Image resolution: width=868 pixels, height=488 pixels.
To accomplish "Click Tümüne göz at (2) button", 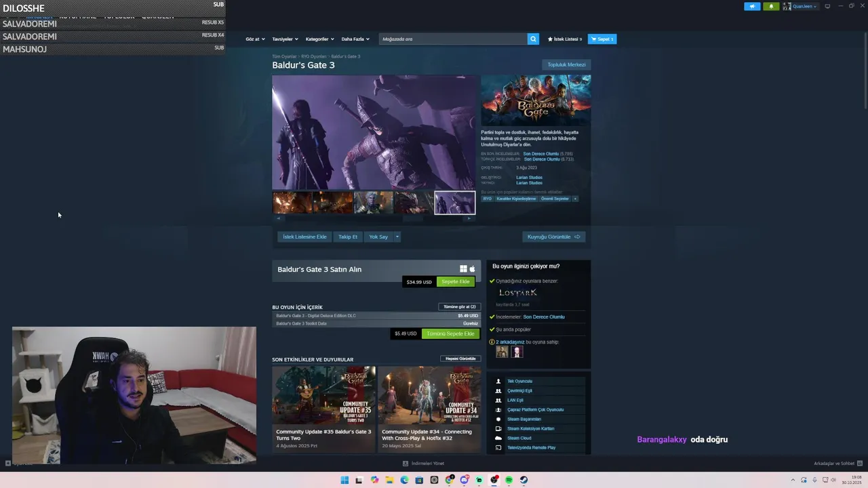I will (x=460, y=306).
